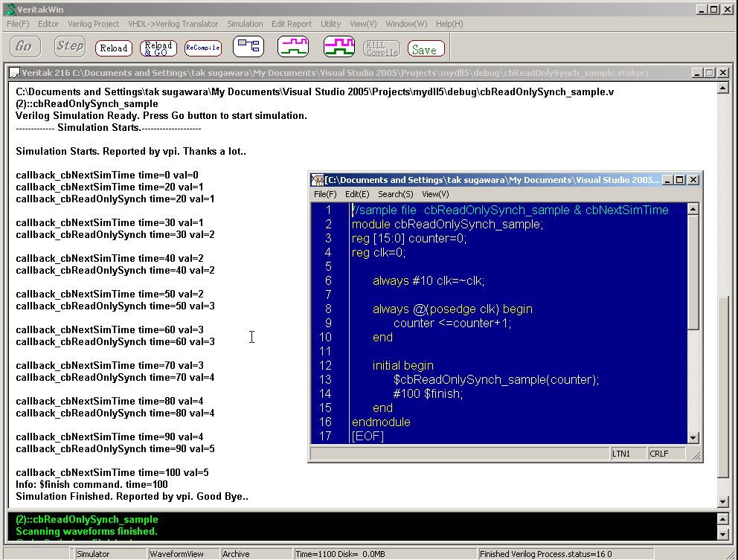
Task: Click the Reload toolbar button
Action: (114, 48)
